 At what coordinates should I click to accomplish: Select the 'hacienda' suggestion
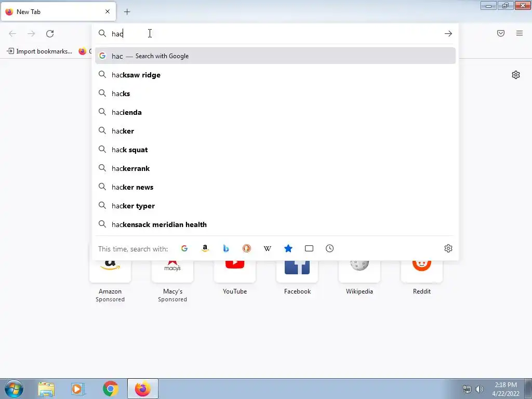click(x=275, y=112)
